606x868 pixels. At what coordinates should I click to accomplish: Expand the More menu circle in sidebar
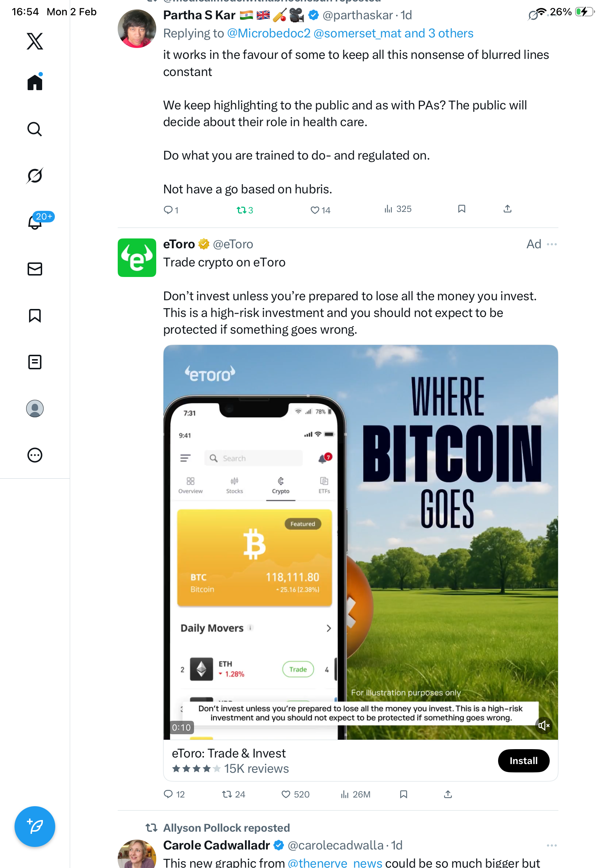(x=35, y=455)
